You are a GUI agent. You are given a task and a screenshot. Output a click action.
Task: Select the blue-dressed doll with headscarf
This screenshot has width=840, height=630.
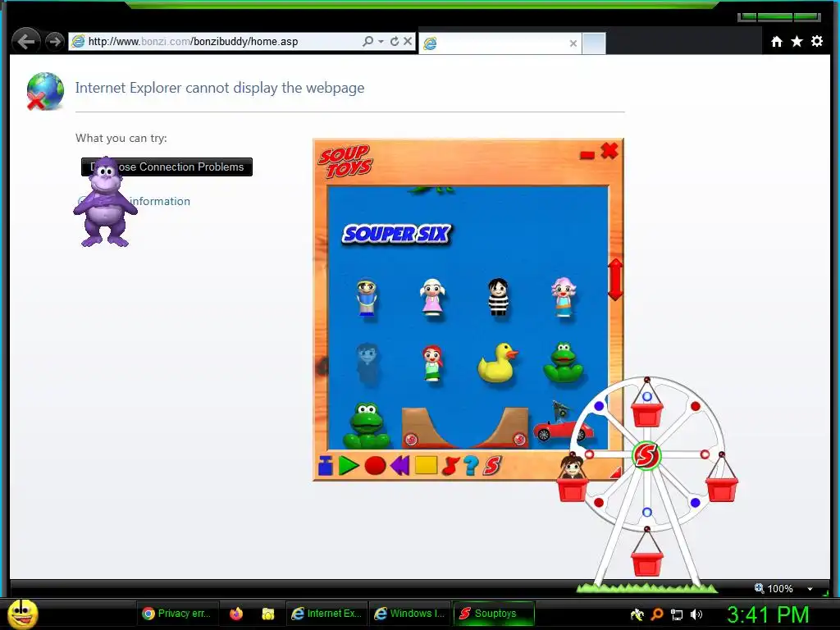(x=367, y=297)
